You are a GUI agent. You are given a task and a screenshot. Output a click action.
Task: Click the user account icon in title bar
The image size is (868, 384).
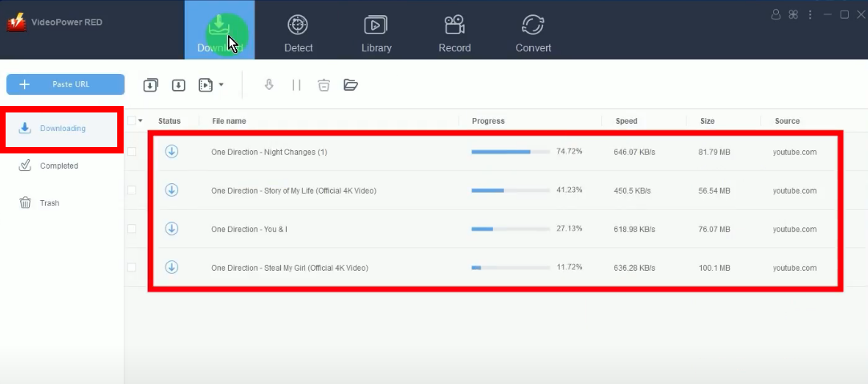[x=776, y=14]
